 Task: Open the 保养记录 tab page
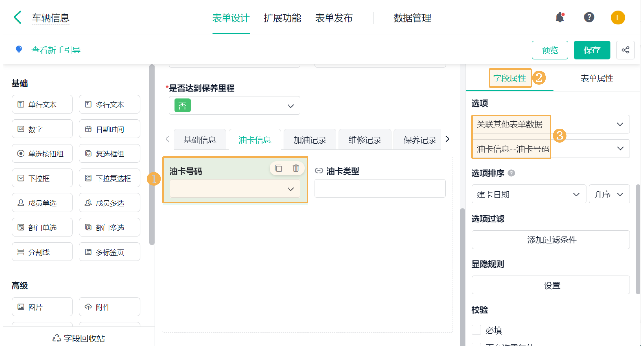[x=418, y=140]
